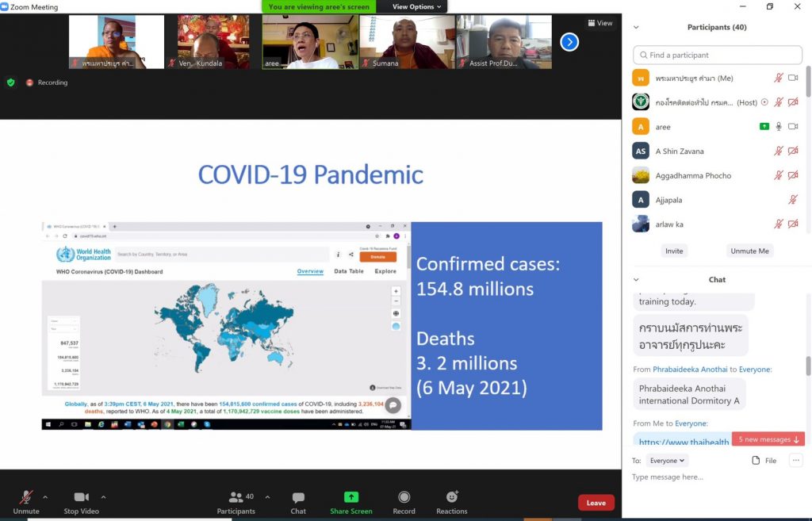Open the chat more options ellipsis button
This screenshot has height=521, width=812.
point(795,461)
